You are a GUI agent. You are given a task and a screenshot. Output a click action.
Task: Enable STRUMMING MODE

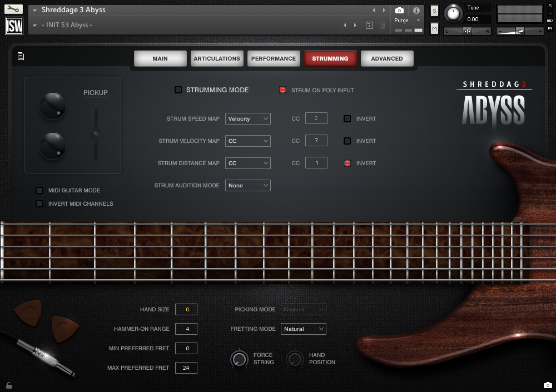[178, 90]
